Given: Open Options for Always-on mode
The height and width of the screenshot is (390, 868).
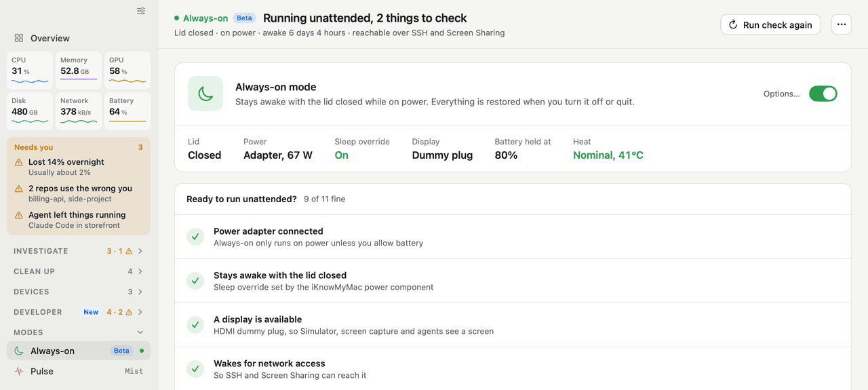Looking at the screenshot, I should 782,94.
